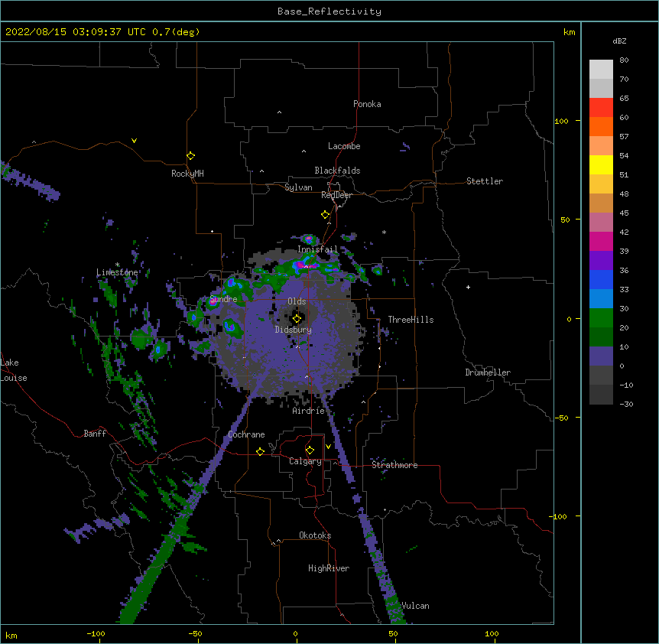Click the Limestone map label
This screenshot has width=659, height=644.
coord(117,272)
